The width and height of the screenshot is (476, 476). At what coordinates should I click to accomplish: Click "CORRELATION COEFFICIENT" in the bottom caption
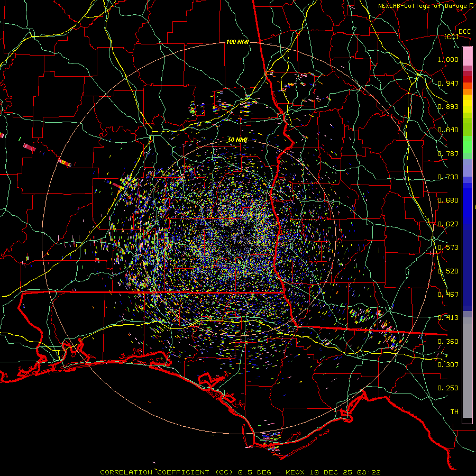pyautogui.click(x=154, y=472)
